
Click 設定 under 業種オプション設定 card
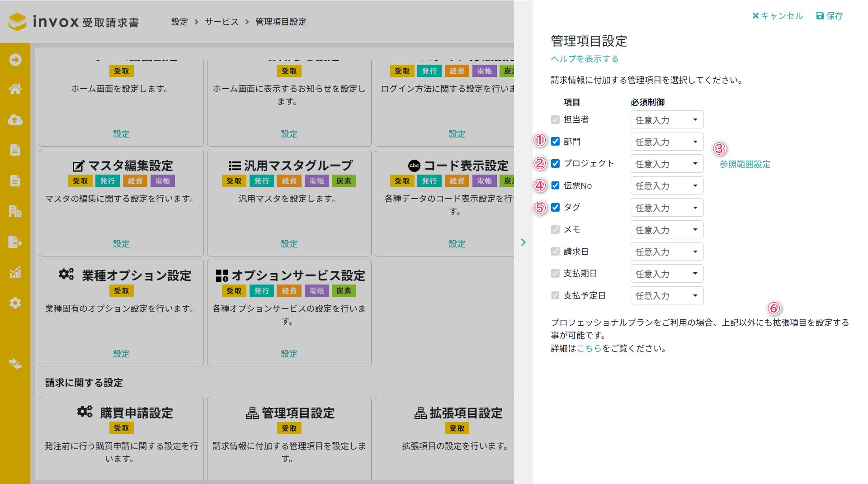pyautogui.click(x=121, y=354)
